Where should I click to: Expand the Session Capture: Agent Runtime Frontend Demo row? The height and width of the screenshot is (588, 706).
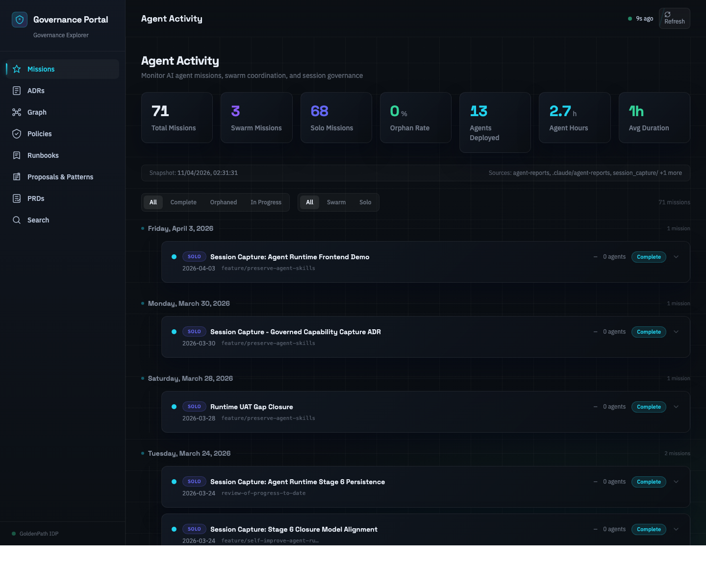click(676, 257)
